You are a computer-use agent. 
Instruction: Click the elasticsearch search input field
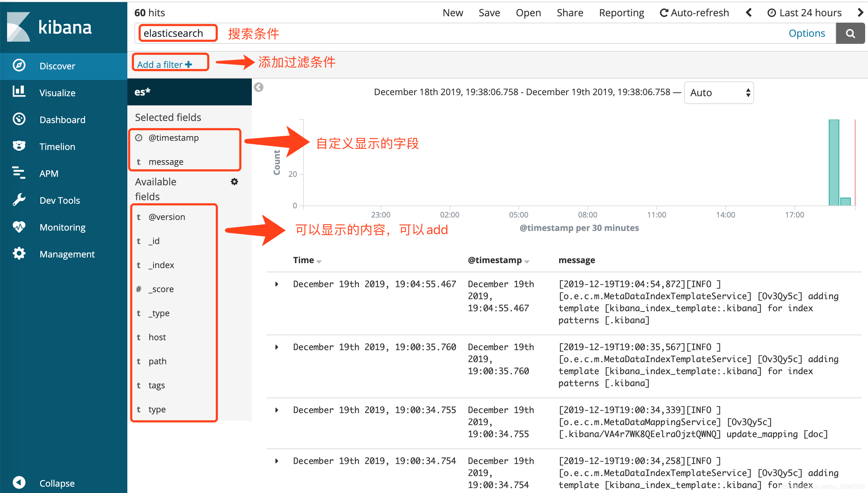[173, 33]
